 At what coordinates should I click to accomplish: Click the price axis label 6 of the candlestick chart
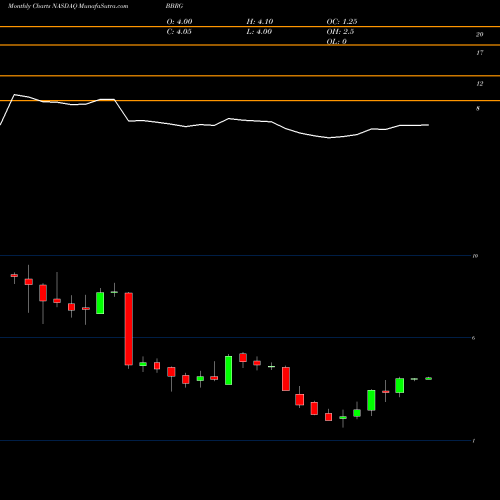click(x=473, y=338)
